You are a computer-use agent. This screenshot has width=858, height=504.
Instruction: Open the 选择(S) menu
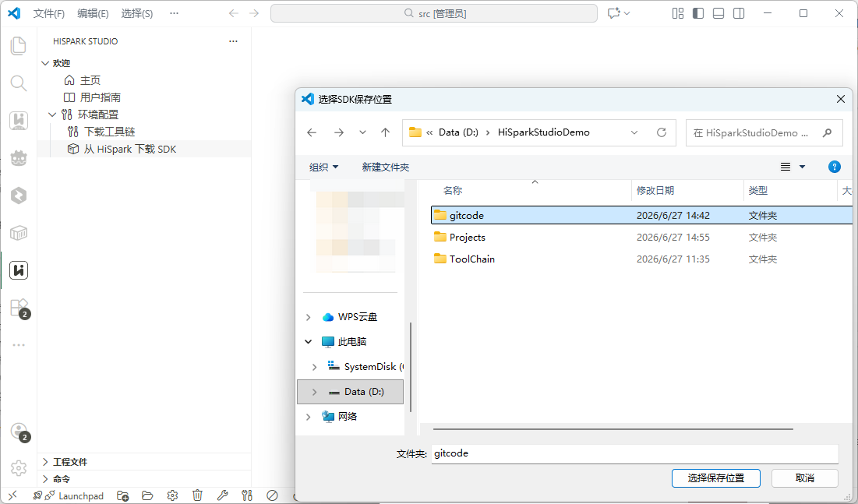tap(137, 13)
